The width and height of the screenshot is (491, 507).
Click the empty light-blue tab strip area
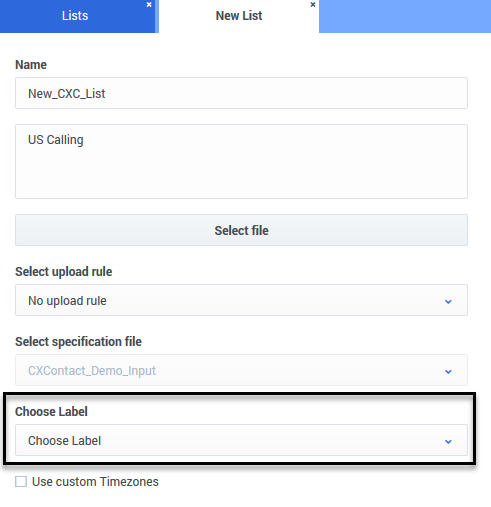pos(405,16)
